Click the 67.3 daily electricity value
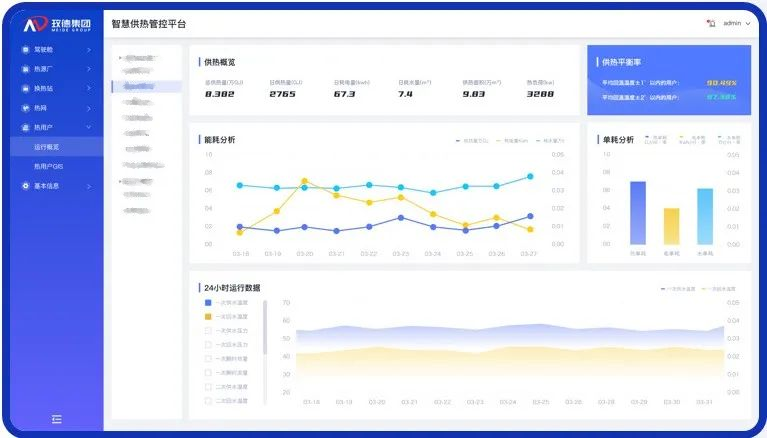767x438 pixels. click(344, 94)
